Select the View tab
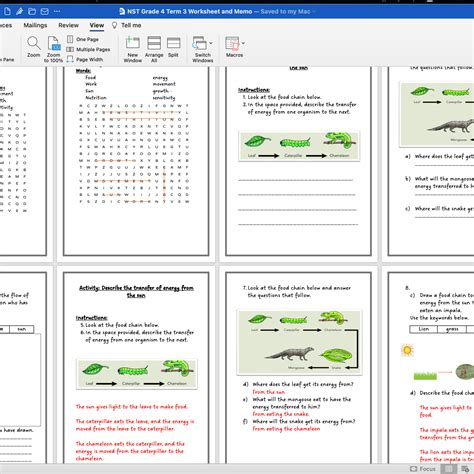 [97, 25]
